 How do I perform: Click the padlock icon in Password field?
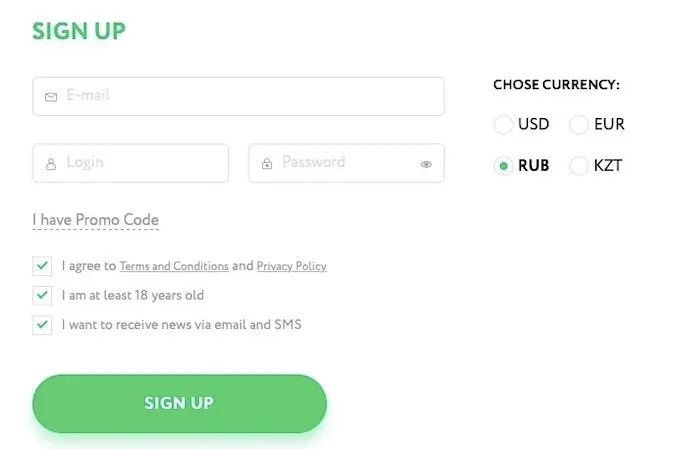(x=267, y=163)
